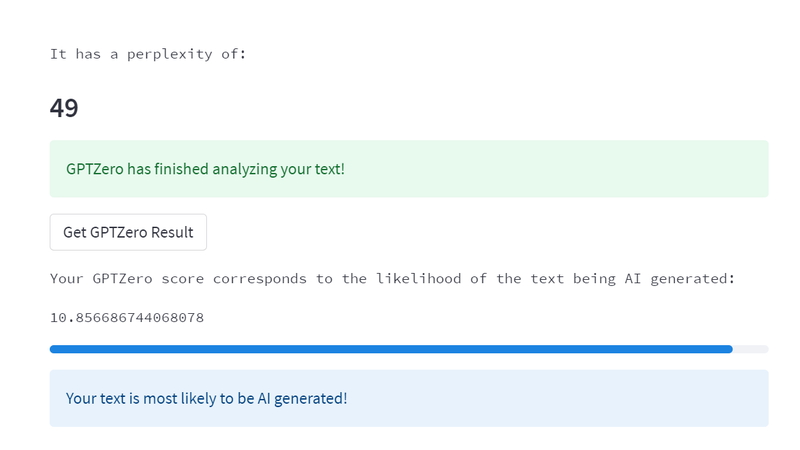Click the blue filled progress bar

[390, 349]
